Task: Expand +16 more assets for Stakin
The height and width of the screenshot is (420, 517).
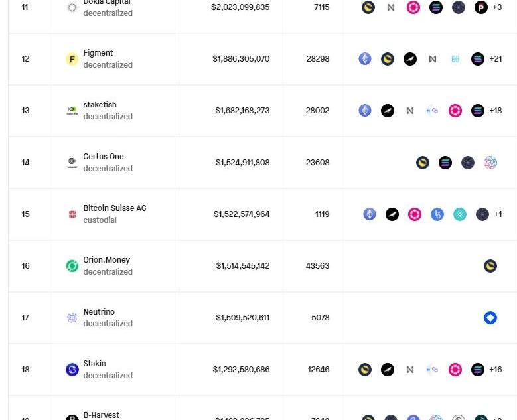Action: point(496,370)
